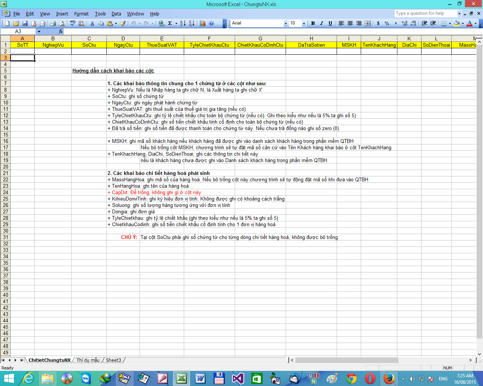This screenshot has width=483, height=386.
Task: Click the Type a question for help box
Action: click(x=425, y=13)
